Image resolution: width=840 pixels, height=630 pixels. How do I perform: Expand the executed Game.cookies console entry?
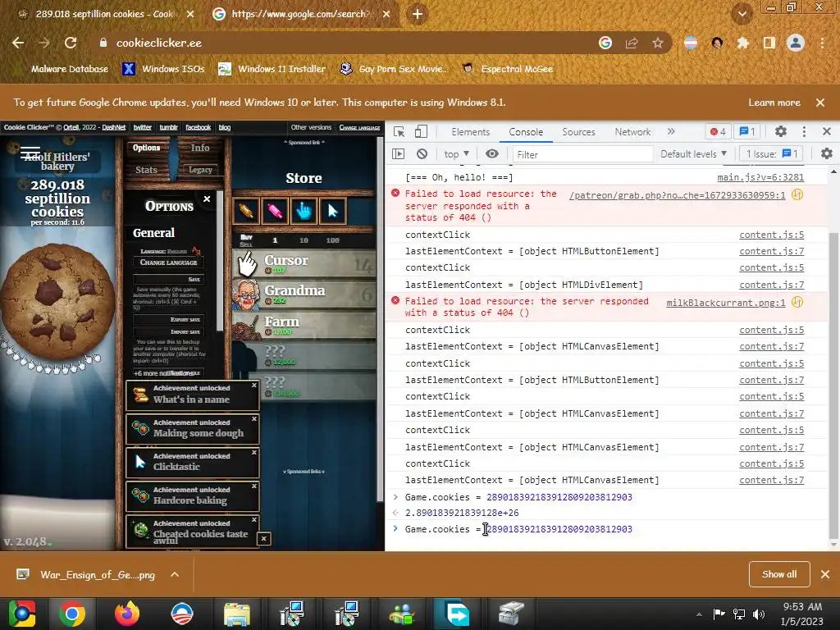395,497
